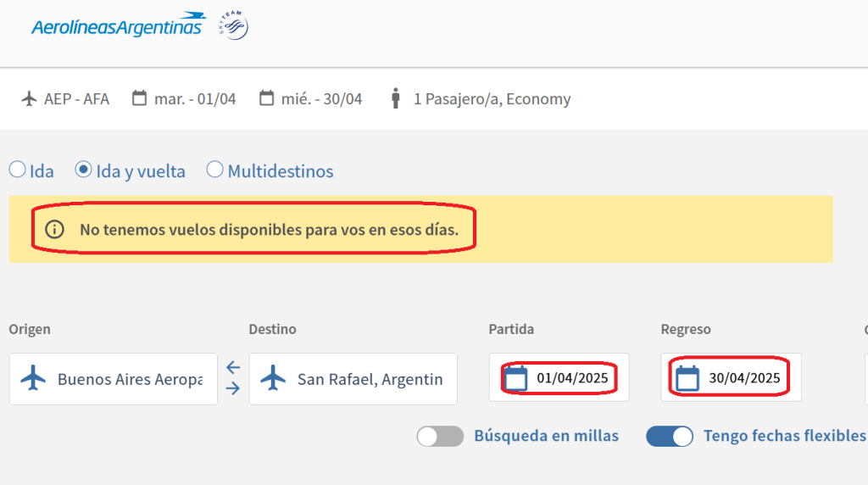
Task: Click the 30/04/2025 return date field
Action: coord(744,378)
